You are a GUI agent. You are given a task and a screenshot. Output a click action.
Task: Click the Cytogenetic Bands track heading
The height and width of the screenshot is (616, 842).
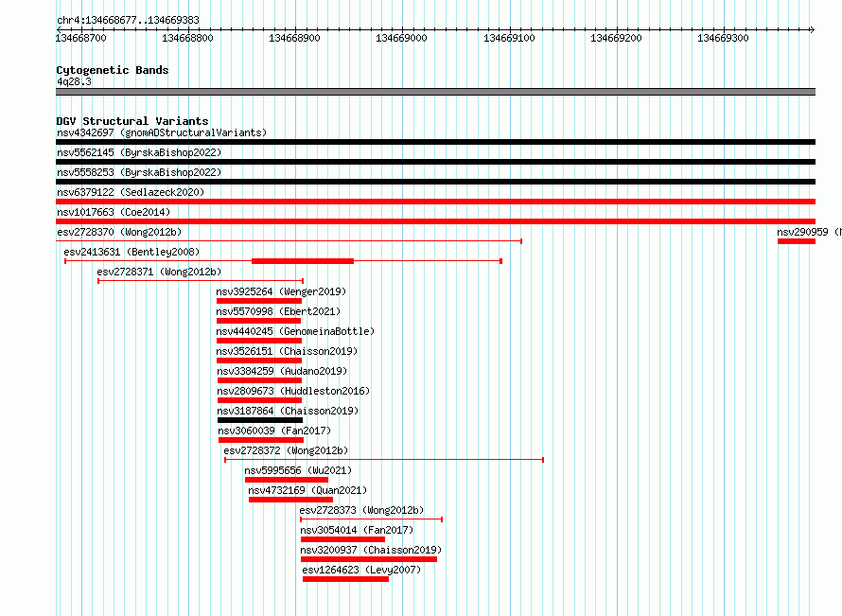(x=113, y=70)
